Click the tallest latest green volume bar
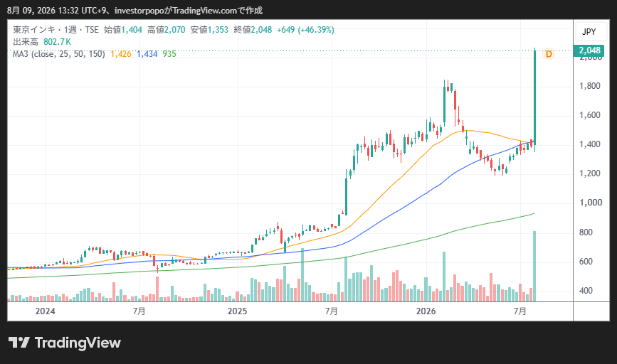 [534, 266]
